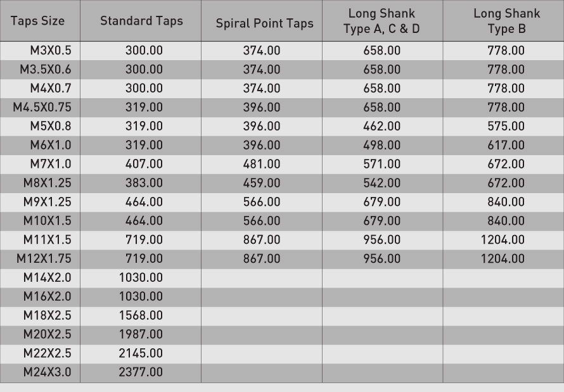Click the 462.00 Long Shank price
This screenshot has width=564, height=392.
(381, 127)
